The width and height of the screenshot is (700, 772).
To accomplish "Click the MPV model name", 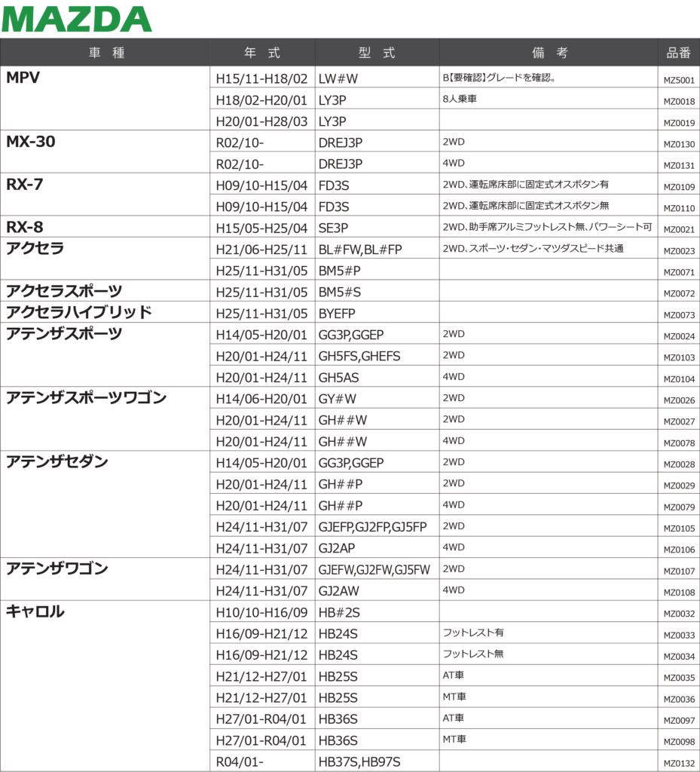I will pos(23,78).
